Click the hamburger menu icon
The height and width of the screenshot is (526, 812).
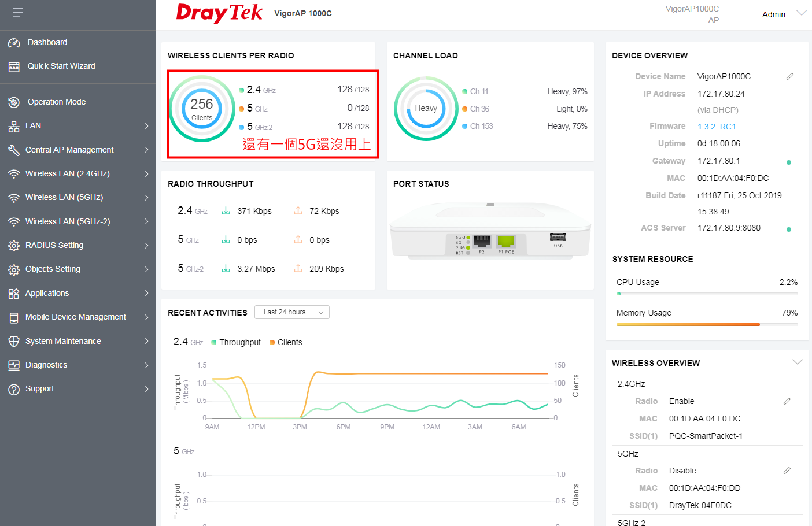tap(18, 12)
